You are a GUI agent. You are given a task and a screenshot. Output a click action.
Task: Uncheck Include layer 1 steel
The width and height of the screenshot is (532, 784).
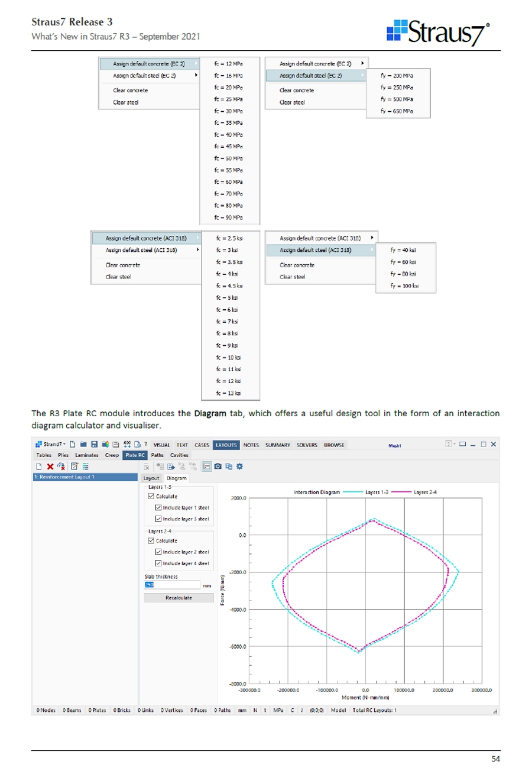click(x=158, y=508)
